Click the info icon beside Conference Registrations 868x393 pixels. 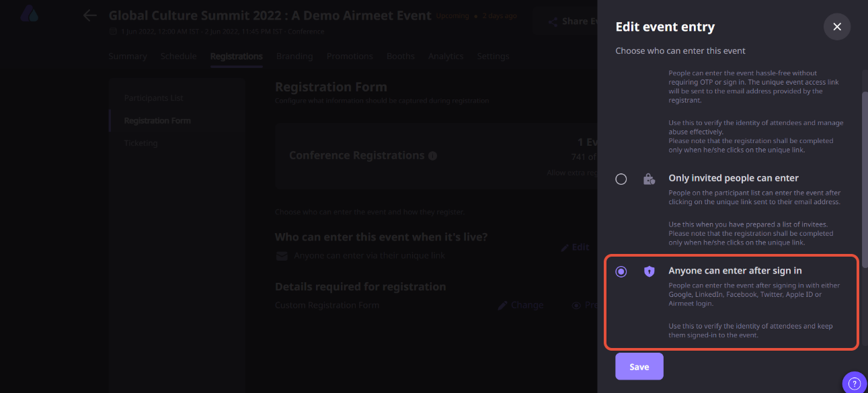click(x=432, y=156)
